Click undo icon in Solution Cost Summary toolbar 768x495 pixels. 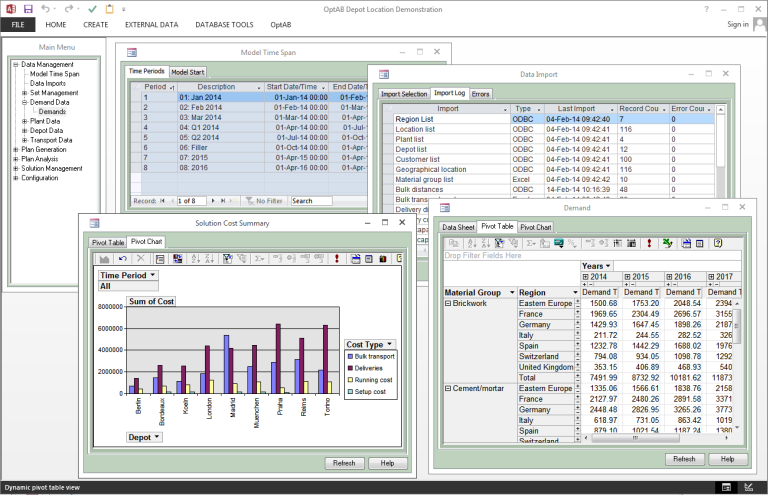122,259
